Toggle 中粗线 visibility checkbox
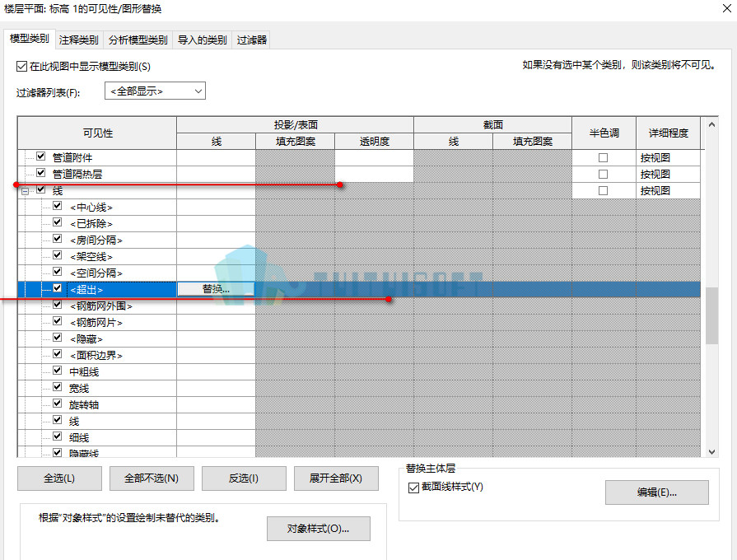737x560 pixels. point(58,370)
